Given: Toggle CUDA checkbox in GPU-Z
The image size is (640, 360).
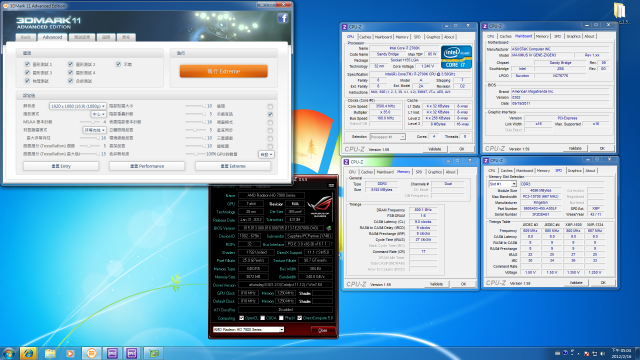Looking at the screenshot, I should click(262, 318).
